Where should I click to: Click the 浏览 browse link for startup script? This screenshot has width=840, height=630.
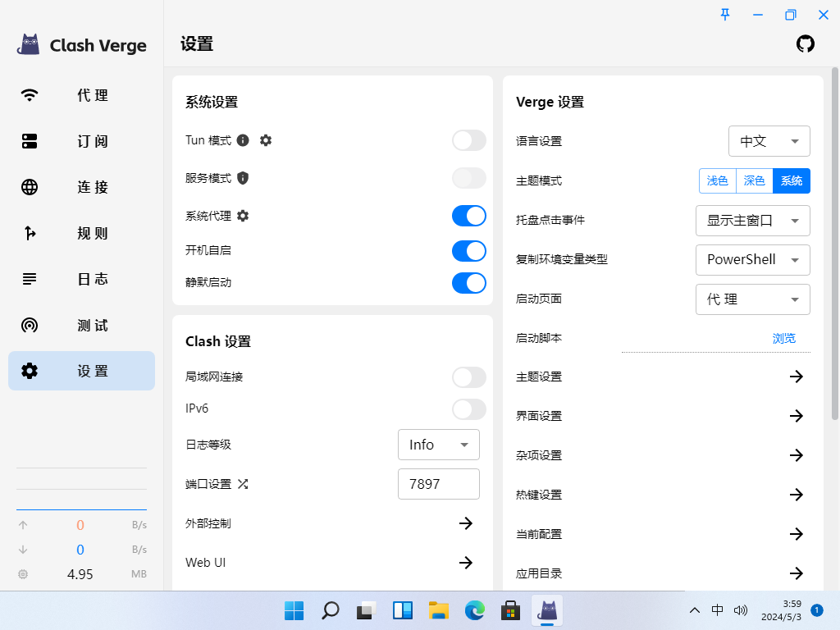pos(783,338)
